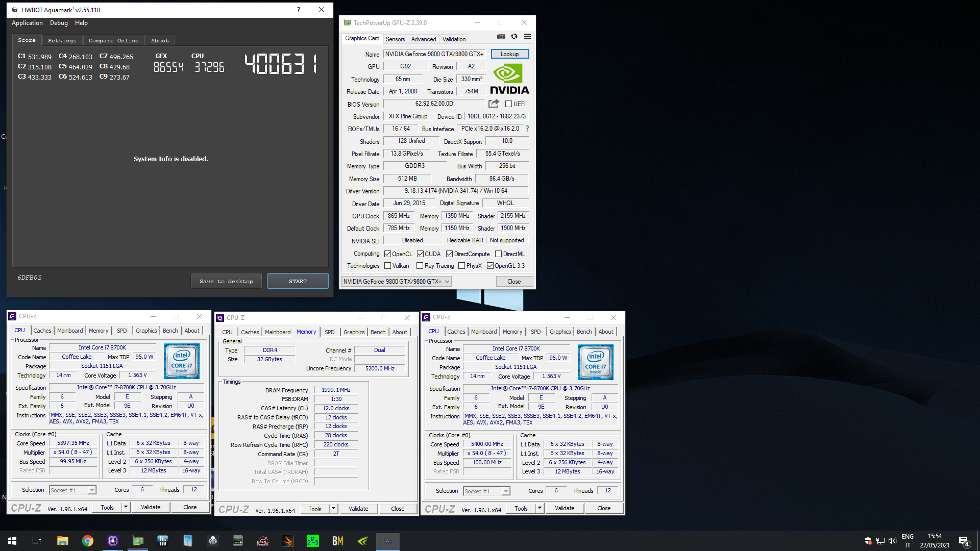
Task: Click the START button in Aquamark
Action: click(x=298, y=281)
